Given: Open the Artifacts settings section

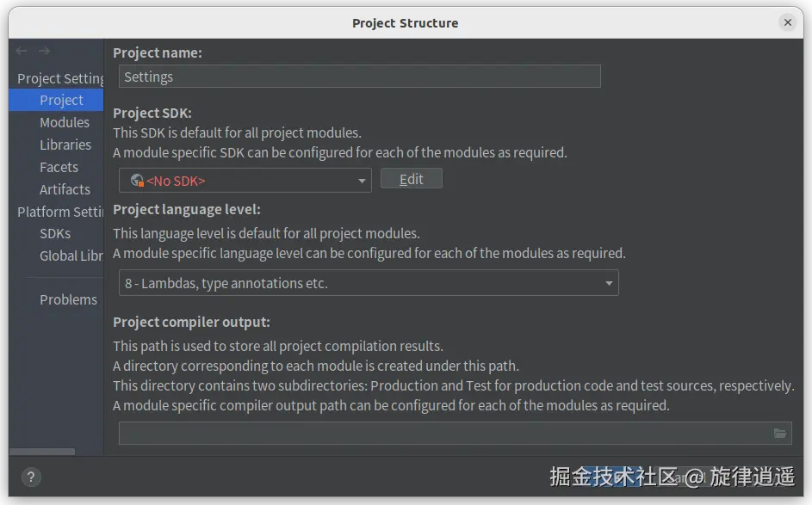Looking at the screenshot, I should (65, 189).
